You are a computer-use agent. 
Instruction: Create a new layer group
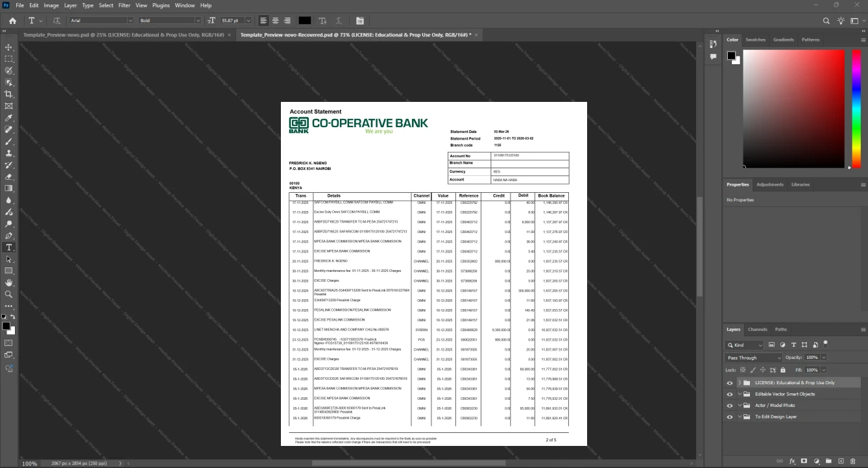tap(829, 461)
